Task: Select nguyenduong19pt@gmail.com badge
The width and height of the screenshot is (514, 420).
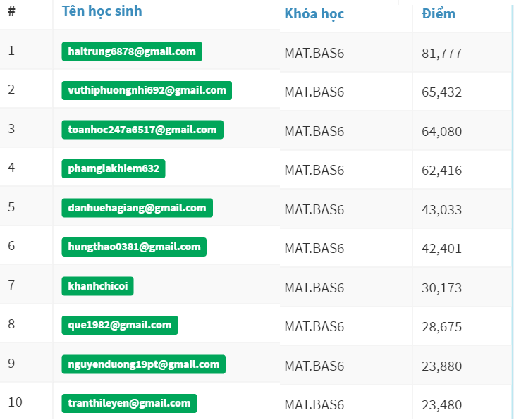Action: point(144,364)
